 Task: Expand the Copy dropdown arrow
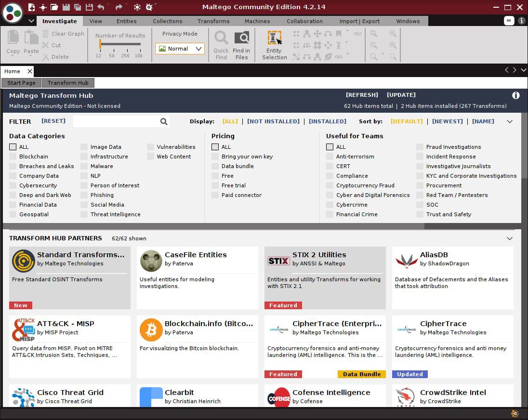(x=13, y=56)
